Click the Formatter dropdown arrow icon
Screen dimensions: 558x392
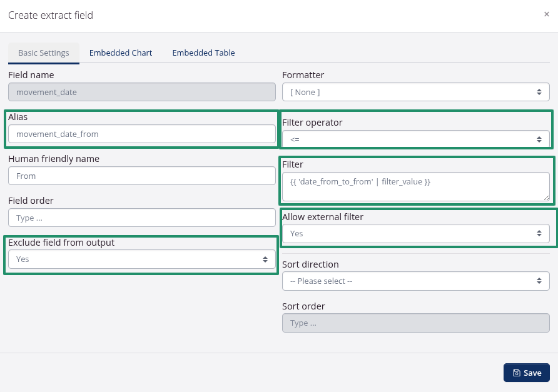tap(539, 92)
